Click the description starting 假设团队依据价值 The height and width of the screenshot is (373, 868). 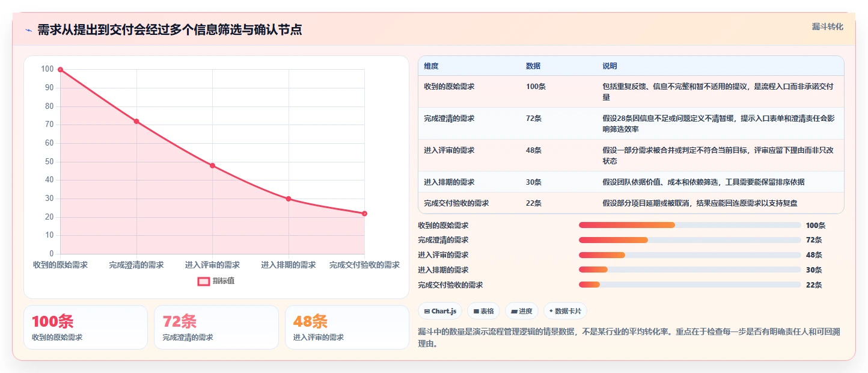(x=703, y=182)
